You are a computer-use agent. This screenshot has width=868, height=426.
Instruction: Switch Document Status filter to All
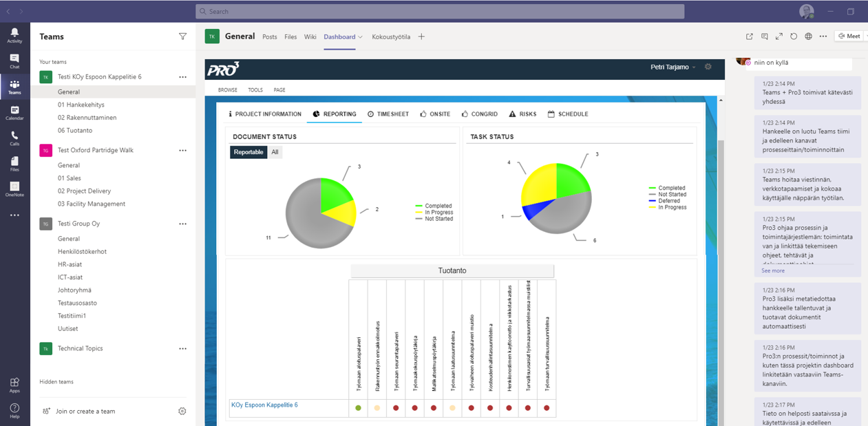point(275,152)
